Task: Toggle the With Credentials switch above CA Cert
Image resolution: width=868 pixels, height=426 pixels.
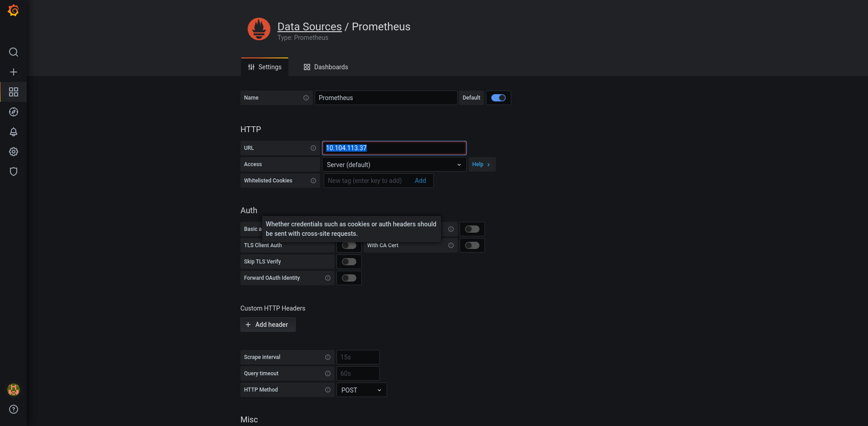Action: pyautogui.click(x=472, y=229)
